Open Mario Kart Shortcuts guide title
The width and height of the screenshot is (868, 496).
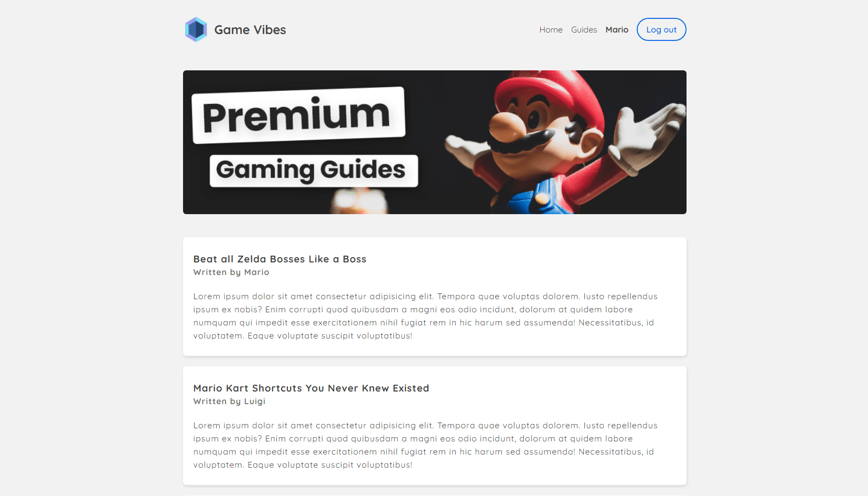(x=311, y=388)
